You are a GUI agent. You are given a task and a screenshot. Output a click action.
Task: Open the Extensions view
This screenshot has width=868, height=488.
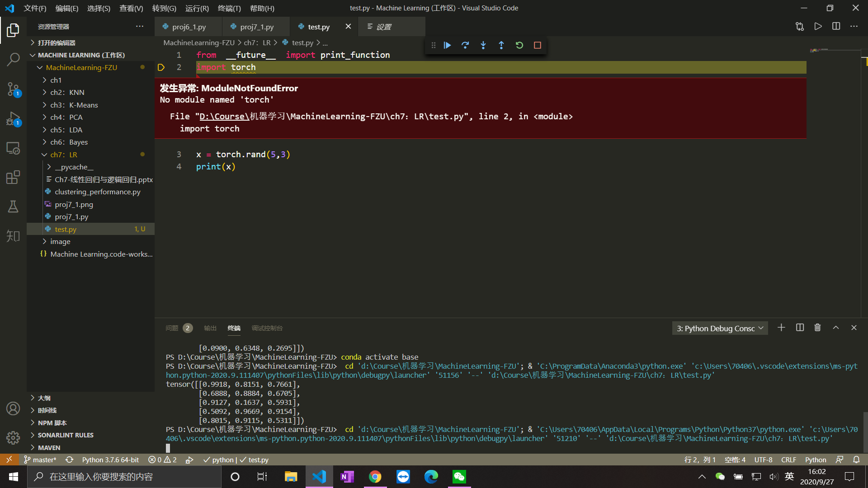(x=13, y=177)
